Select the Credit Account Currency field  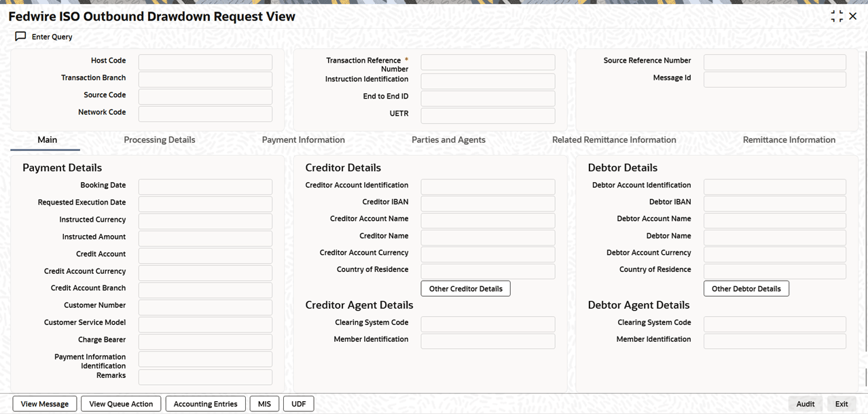point(205,273)
